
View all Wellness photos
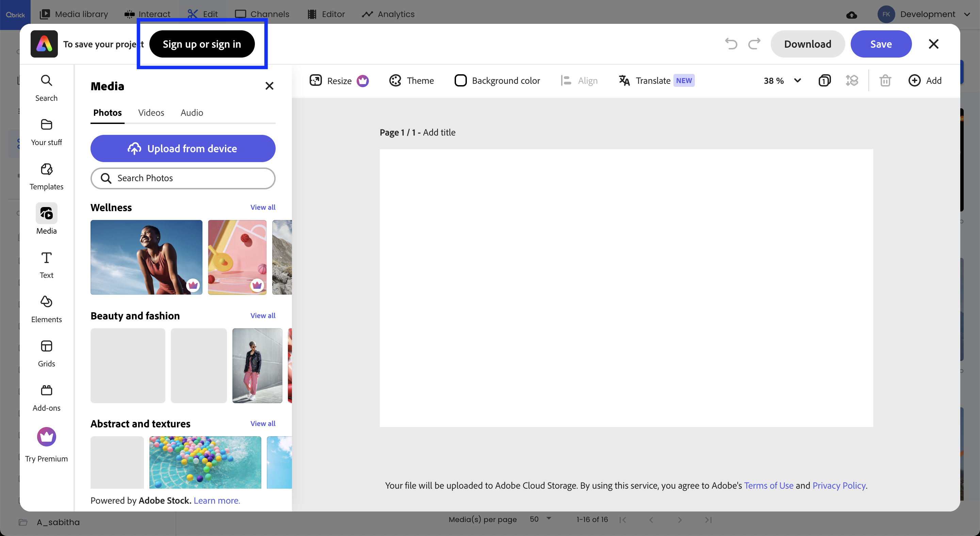coord(263,207)
